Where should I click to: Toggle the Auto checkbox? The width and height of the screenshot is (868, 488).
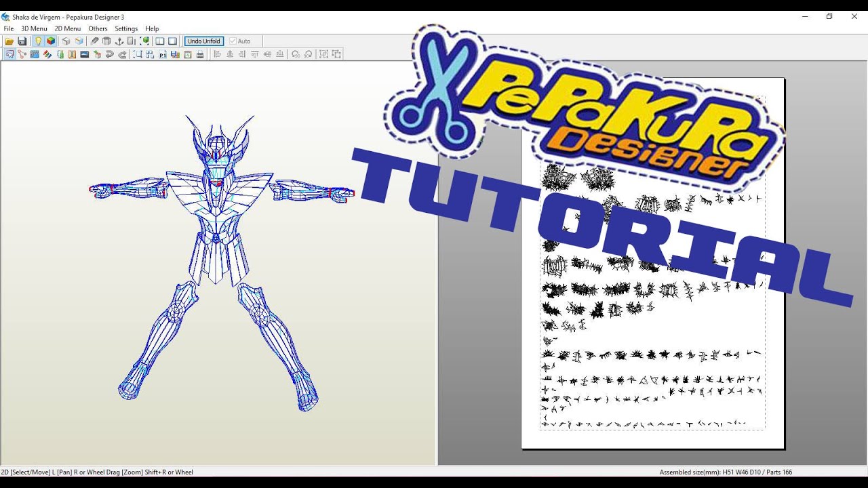tap(240, 41)
